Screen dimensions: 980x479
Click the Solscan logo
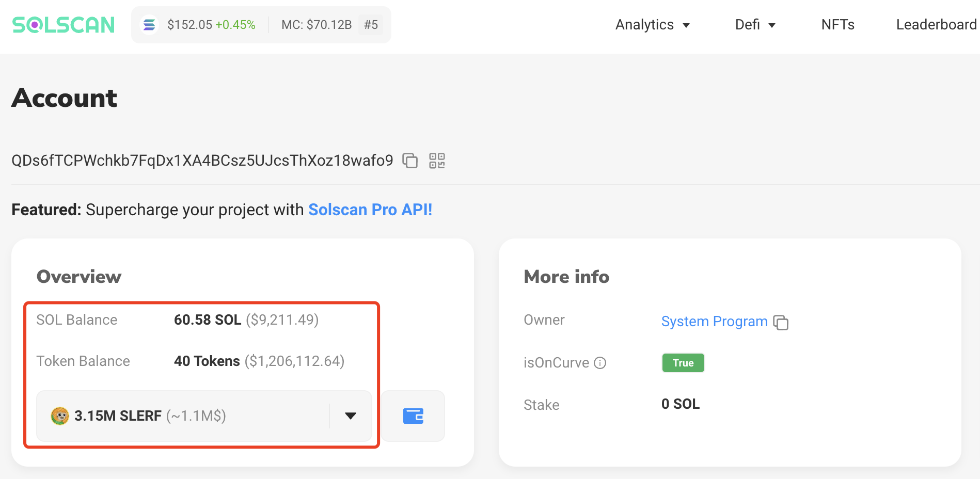(x=63, y=25)
